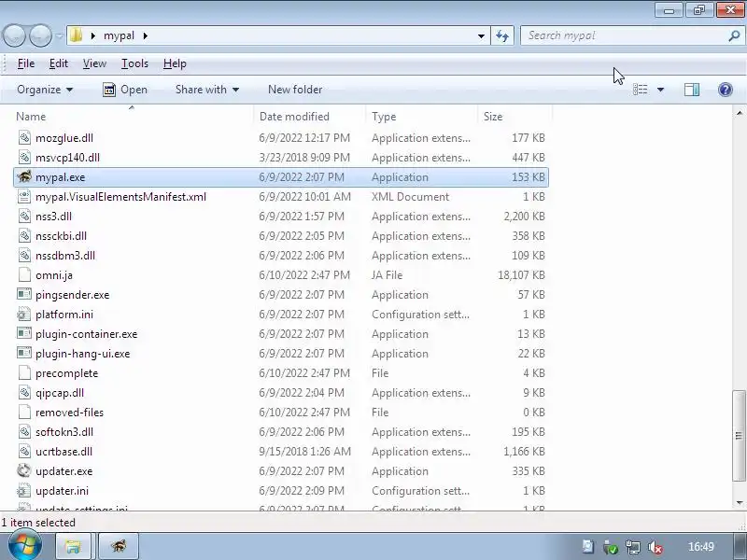The image size is (747, 560).
Task: Open the Help question mark icon
Action: click(x=726, y=90)
